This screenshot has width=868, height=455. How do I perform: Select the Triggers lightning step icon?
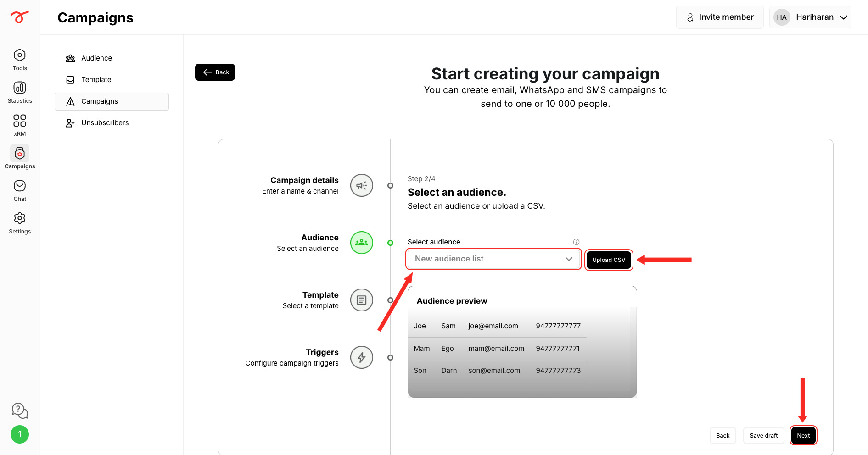(362, 357)
